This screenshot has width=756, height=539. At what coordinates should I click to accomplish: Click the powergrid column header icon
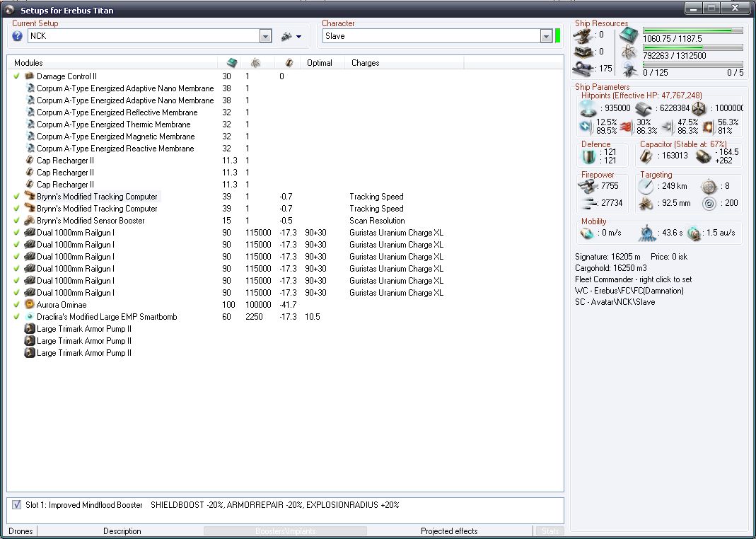click(255, 63)
